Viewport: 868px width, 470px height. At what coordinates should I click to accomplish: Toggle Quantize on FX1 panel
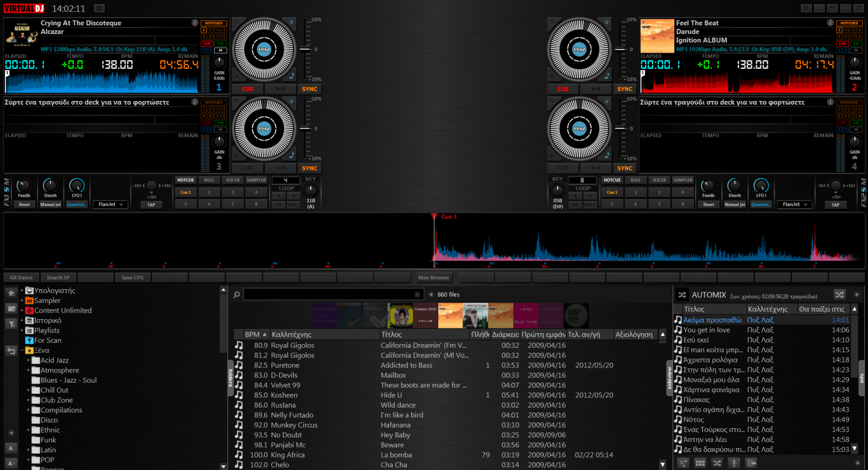(x=76, y=205)
